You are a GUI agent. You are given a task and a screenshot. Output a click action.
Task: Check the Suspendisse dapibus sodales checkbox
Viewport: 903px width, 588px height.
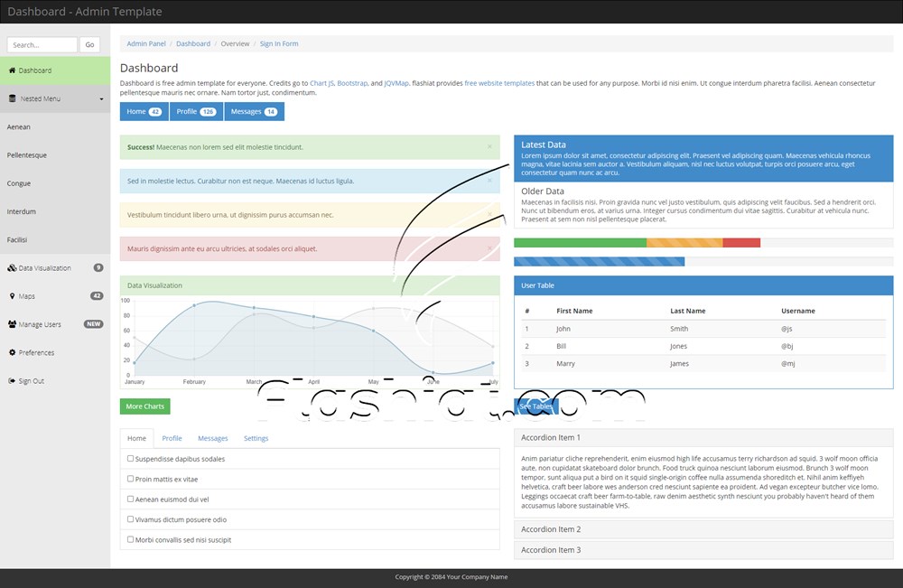point(130,459)
